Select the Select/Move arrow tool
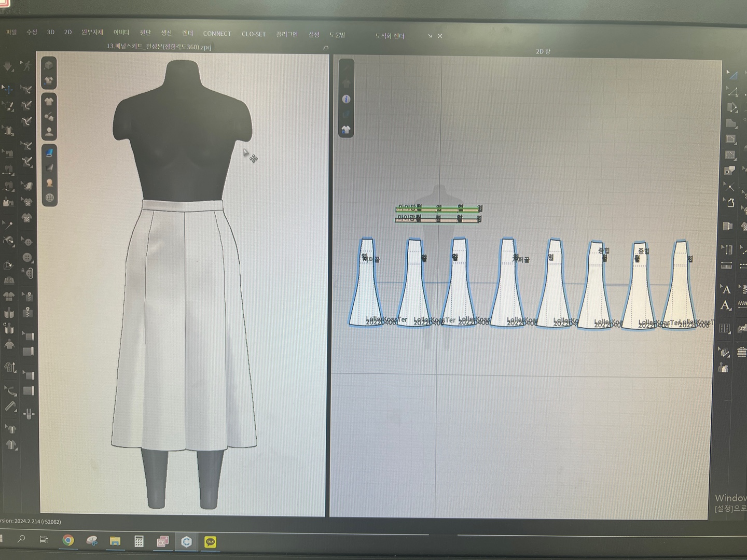This screenshot has height=560, width=747. click(x=8, y=90)
